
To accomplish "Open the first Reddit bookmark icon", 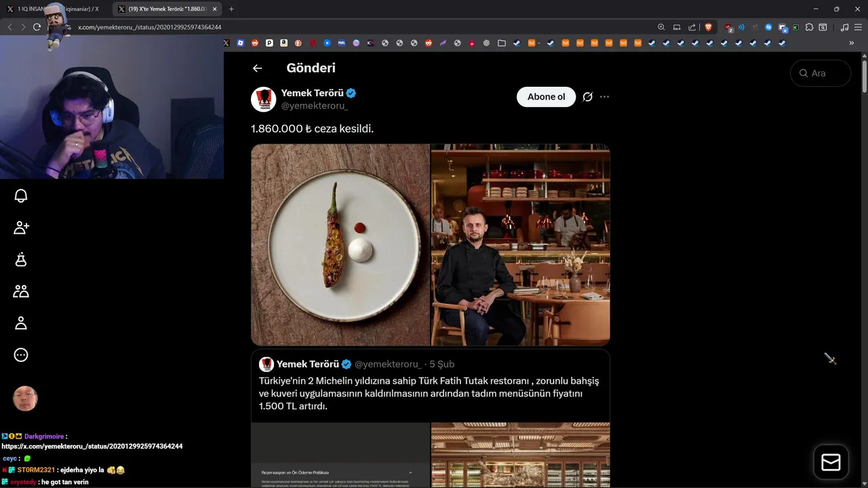I will point(255,43).
